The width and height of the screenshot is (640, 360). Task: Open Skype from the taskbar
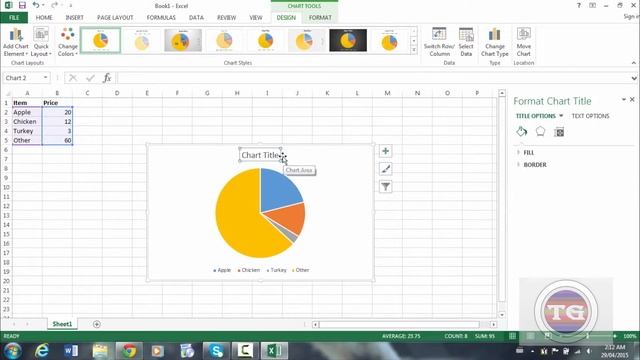pyautogui.click(x=216, y=351)
